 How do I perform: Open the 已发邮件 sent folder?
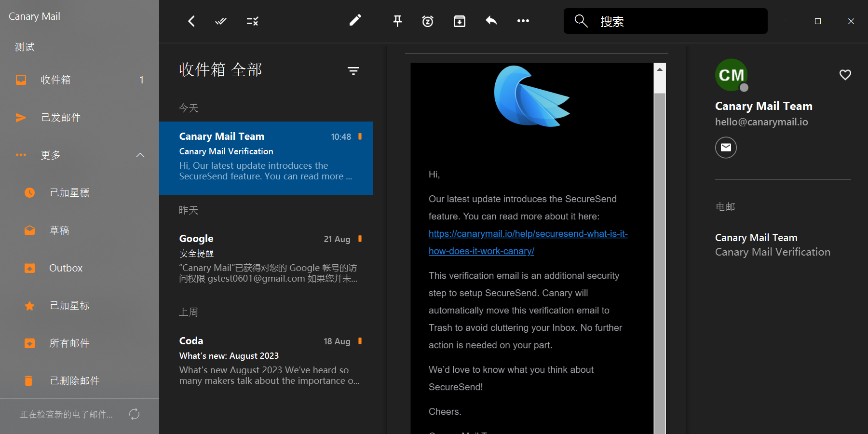(80, 117)
